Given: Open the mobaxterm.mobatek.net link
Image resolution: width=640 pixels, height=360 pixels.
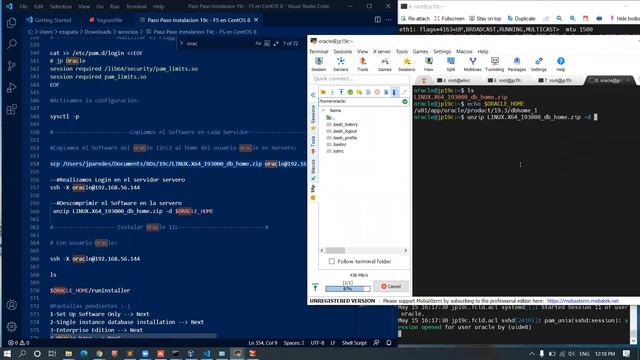Looking at the screenshot, I should [x=582, y=301].
